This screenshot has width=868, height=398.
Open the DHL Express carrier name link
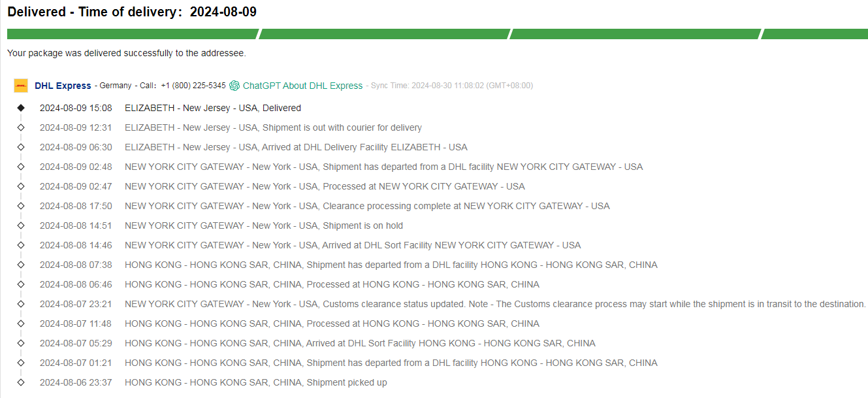coord(63,86)
